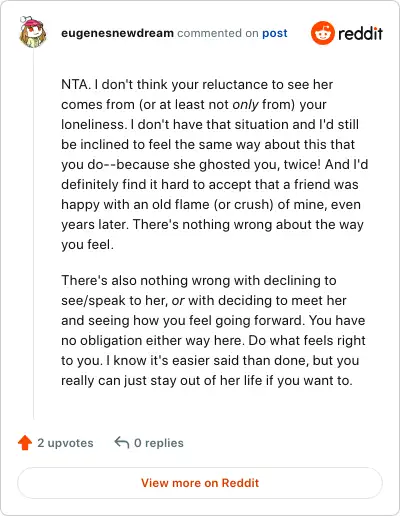Viewport: 400px width, 516px height.
Task: Click the orange upvote arrow icon
Action: point(25,443)
